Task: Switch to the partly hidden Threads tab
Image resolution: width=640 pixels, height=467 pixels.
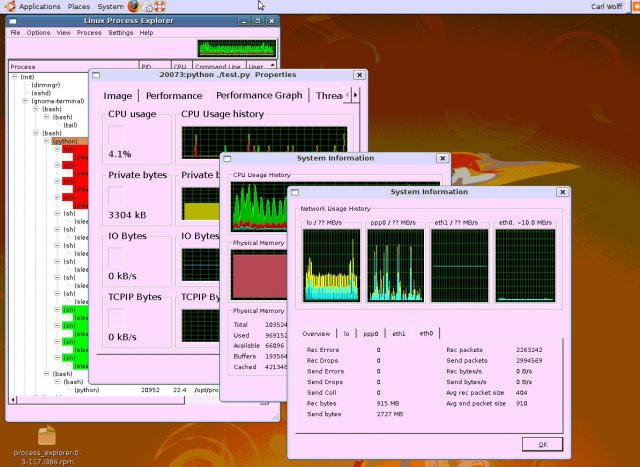Action: point(329,96)
